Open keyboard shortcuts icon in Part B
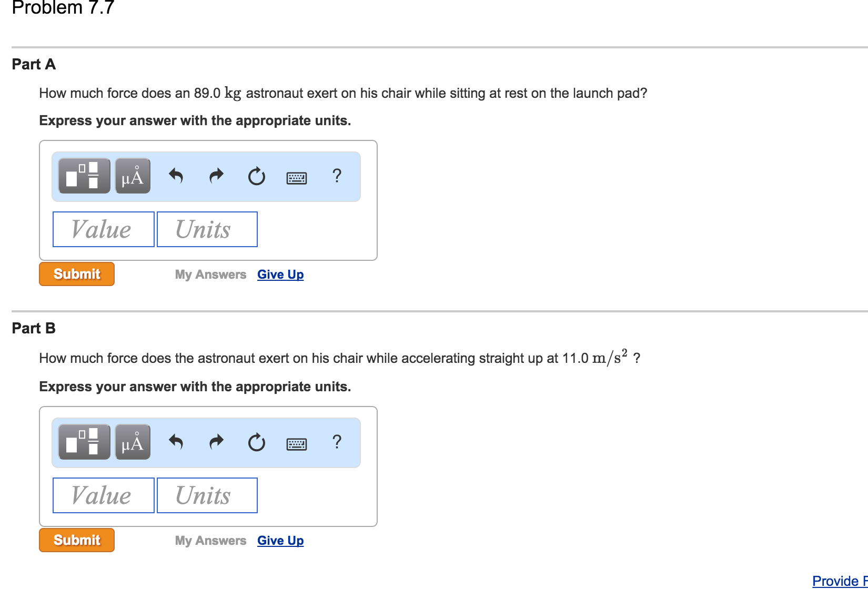This screenshot has width=868, height=589. click(297, 444)
